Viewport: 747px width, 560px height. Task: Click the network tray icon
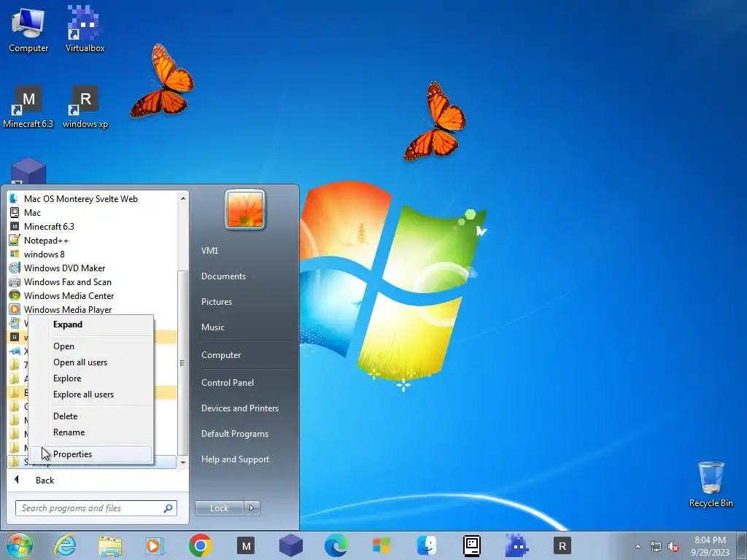point(656,546)
